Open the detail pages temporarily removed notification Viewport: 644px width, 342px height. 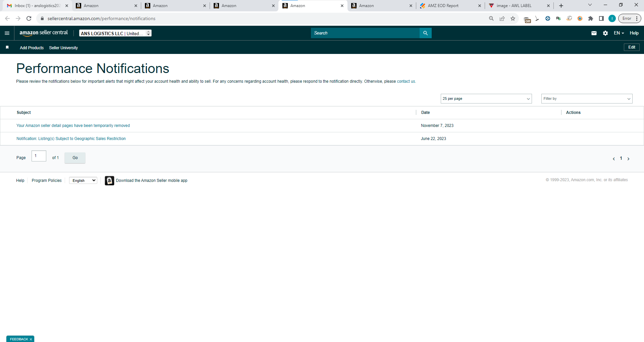coord(73,126)
